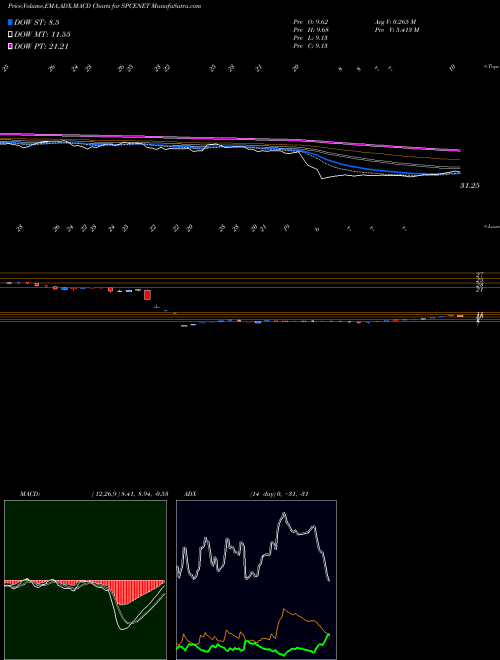Select the 'DOW PT: 21.21' legend text

pos(41,46)
